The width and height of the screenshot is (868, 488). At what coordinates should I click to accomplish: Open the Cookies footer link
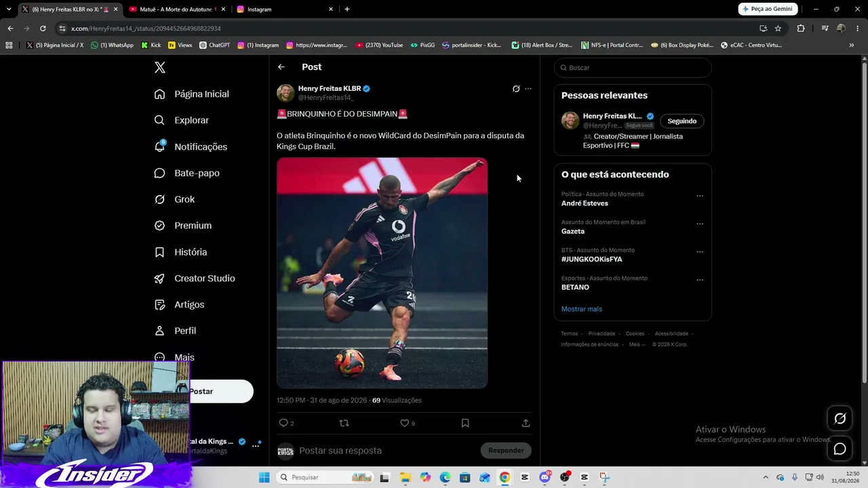(635, 333)
